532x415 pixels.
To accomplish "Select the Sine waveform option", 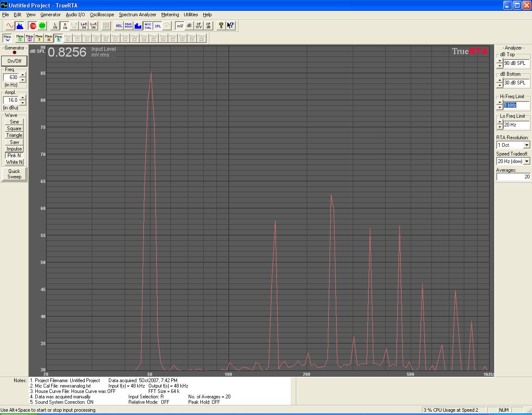I will [x=14, y=122].
